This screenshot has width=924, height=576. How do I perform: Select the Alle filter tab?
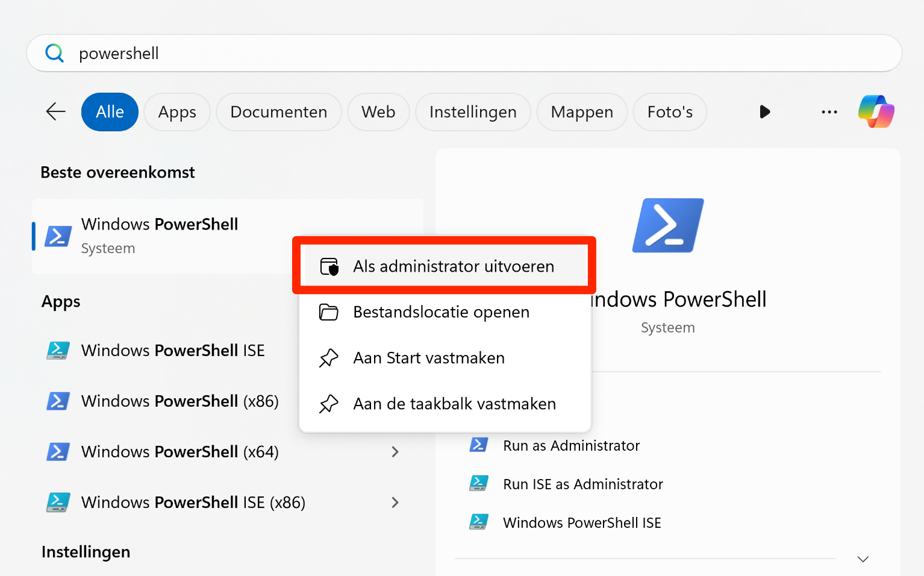[110, 112]
